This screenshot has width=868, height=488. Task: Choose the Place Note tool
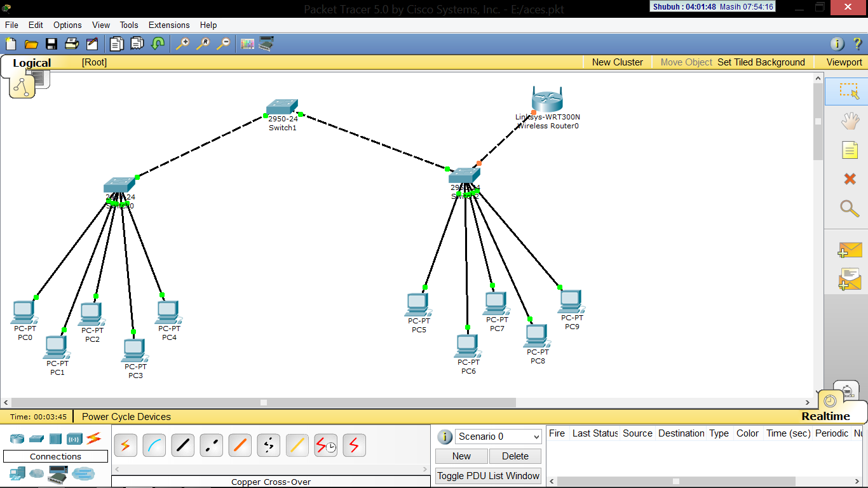[x=850, y=150]
